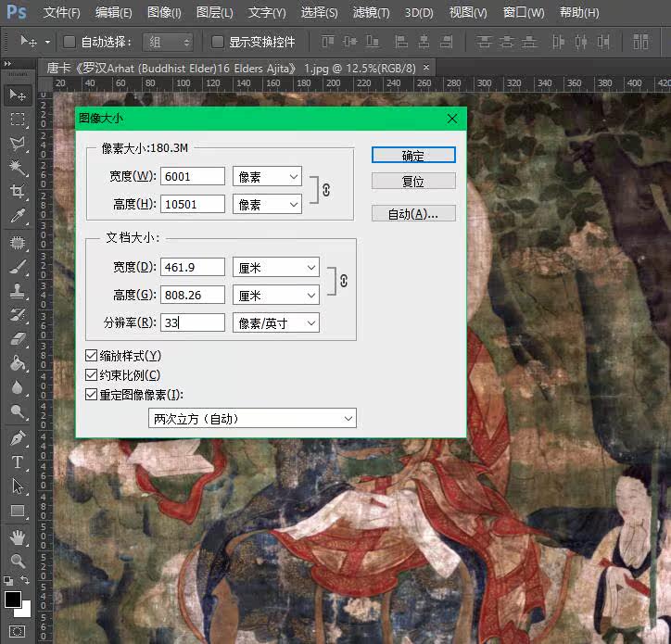Select the Magic Wand tool
Image resolution: width=671 pixels, height=644 pixels.
coord(17,168)
